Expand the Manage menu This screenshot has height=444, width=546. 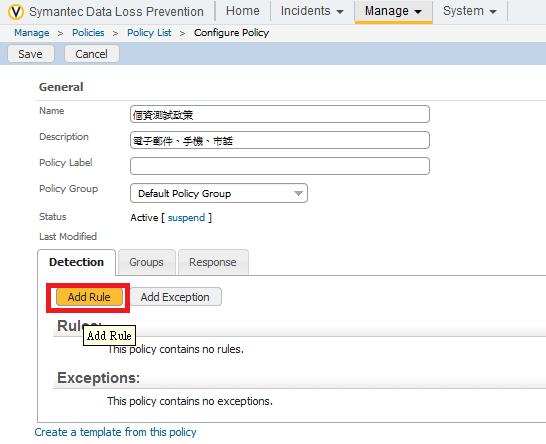click(393, 11)
